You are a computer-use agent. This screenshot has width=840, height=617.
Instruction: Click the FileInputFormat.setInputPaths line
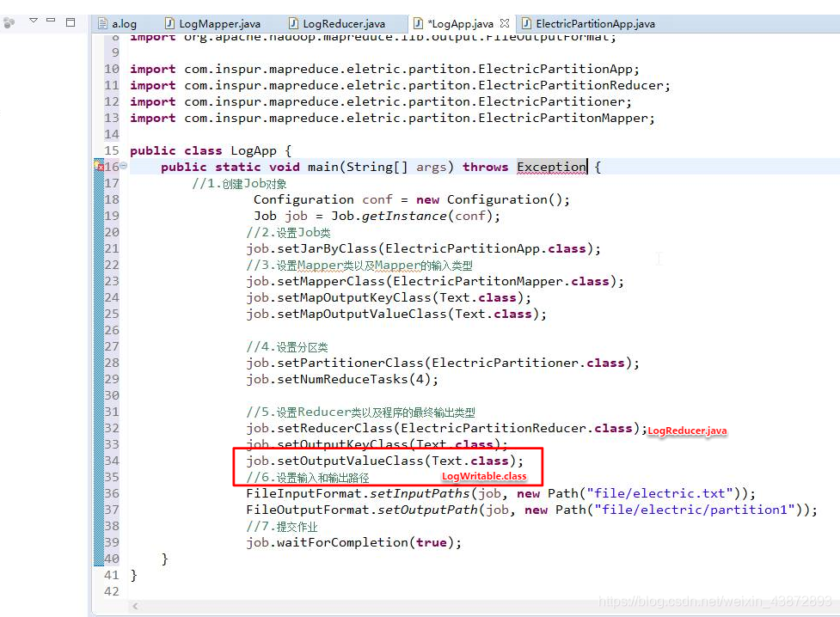point(501,494)
